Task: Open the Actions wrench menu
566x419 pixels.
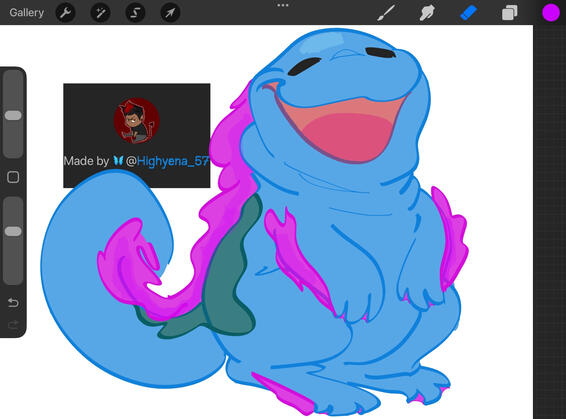Action: pyautogui.click(x=65, y=13)
